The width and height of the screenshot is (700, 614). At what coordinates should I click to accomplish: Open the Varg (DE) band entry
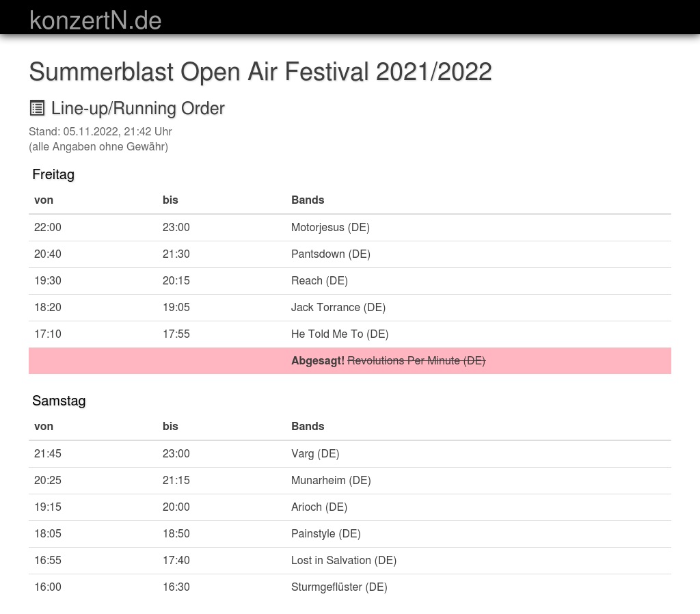[314, 453]
